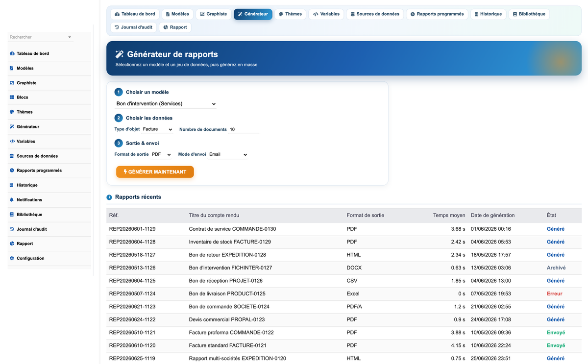The height and width of the screenshot is (364, 588).
Task: Click the Sources de données database sidebar icon
Action: tap(12, 156)
